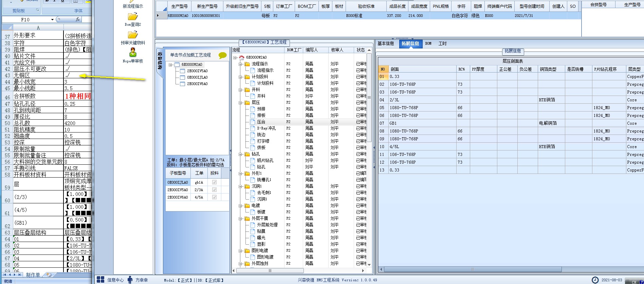
Task: Click the fx insert function icon in Excel
Action: coord(77,20)
